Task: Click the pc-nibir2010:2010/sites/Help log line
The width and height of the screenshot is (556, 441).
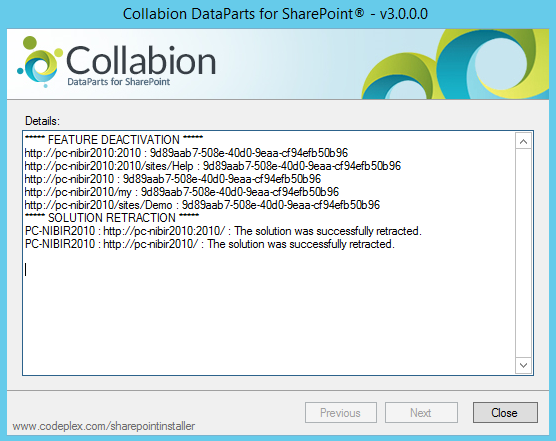Action: [213, 166]
